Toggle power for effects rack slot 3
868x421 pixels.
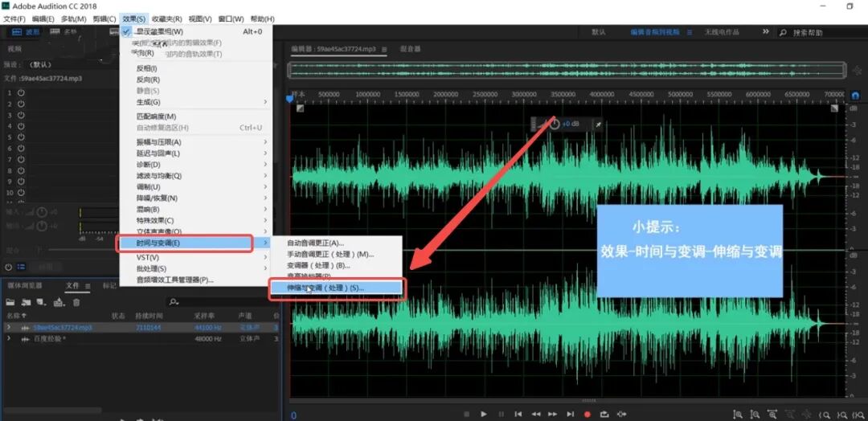(21, 115)
